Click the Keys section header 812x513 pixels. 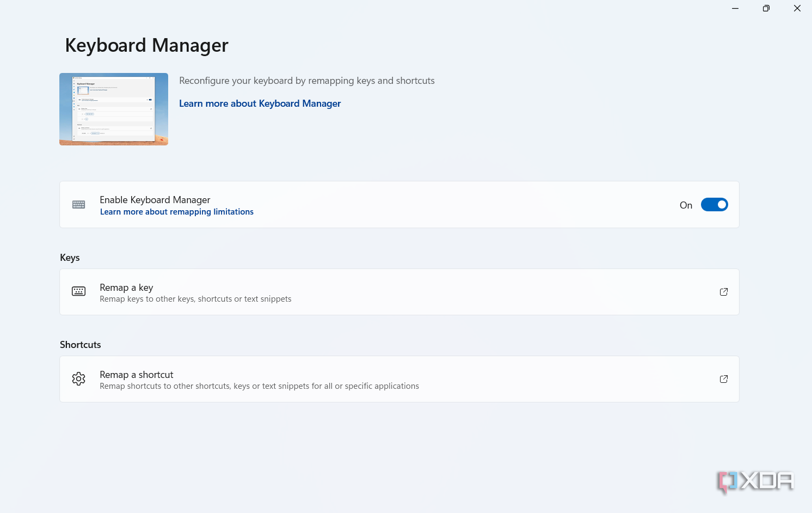tap(70, 258)
